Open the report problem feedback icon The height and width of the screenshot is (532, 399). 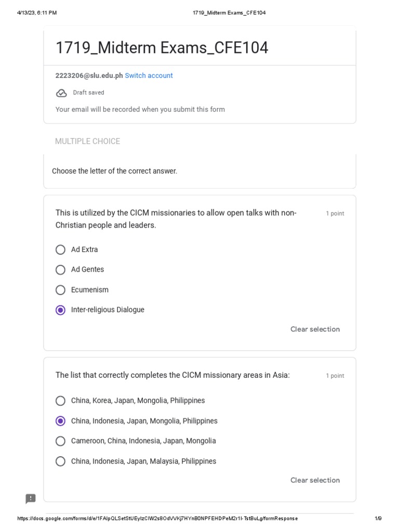31,499
